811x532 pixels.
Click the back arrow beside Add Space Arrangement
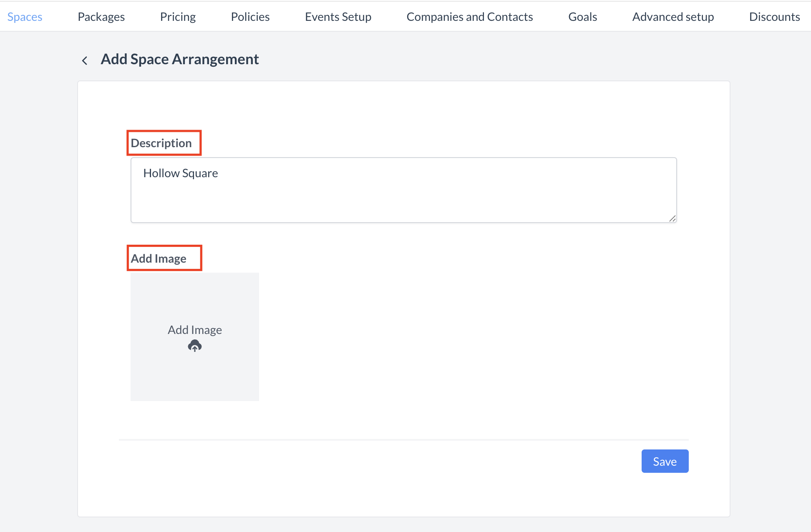point(85,60)
